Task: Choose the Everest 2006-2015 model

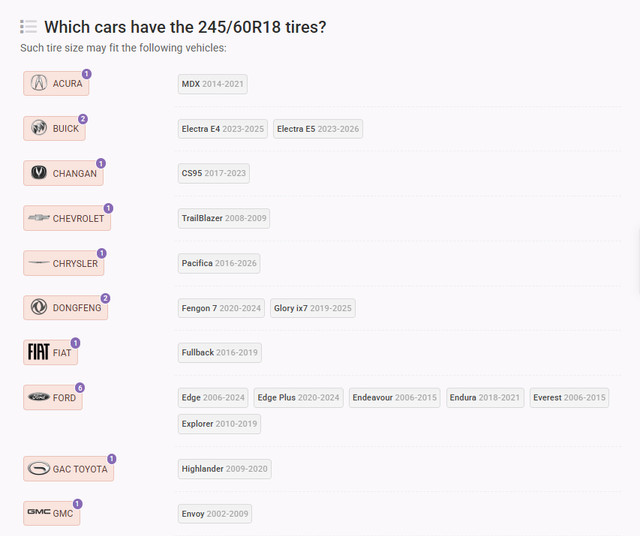Action: coord(569,397)
